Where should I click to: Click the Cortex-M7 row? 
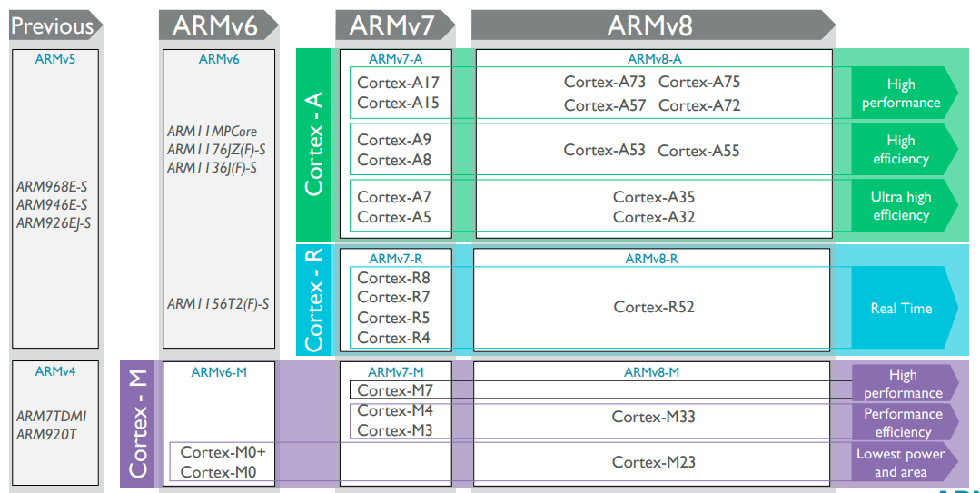point(600,389)
